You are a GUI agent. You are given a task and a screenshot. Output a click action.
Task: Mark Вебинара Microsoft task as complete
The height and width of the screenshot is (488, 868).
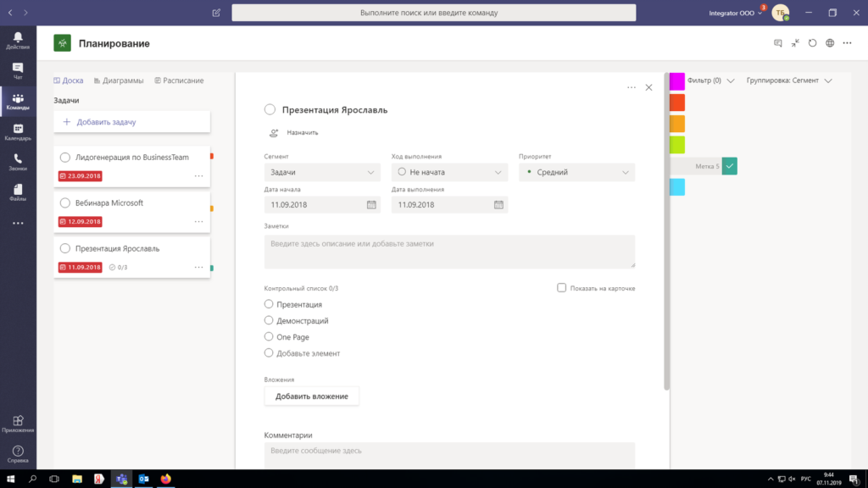[x=64, y=203]
